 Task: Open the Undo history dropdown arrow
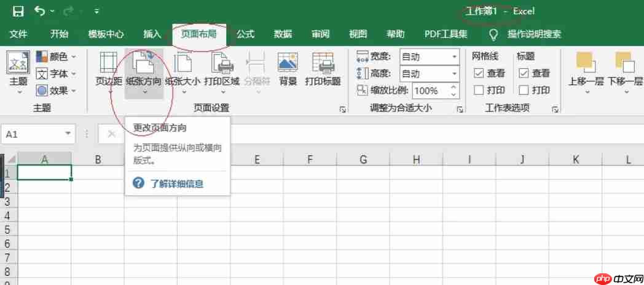pos(52,12)
